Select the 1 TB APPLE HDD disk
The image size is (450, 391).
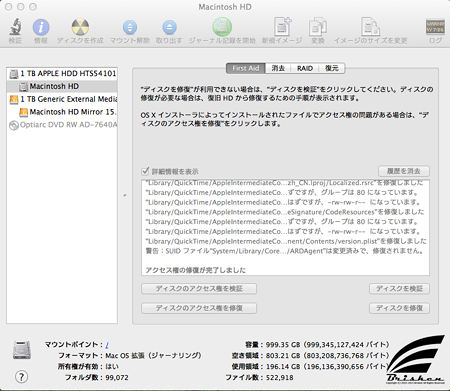[x=62, y=73]
